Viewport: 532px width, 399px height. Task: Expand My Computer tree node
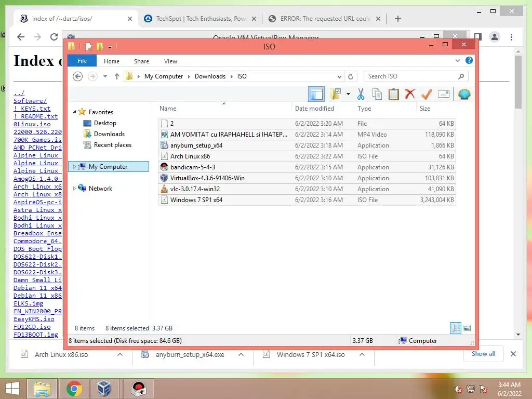pyautogui.click(x=74, y=167)
